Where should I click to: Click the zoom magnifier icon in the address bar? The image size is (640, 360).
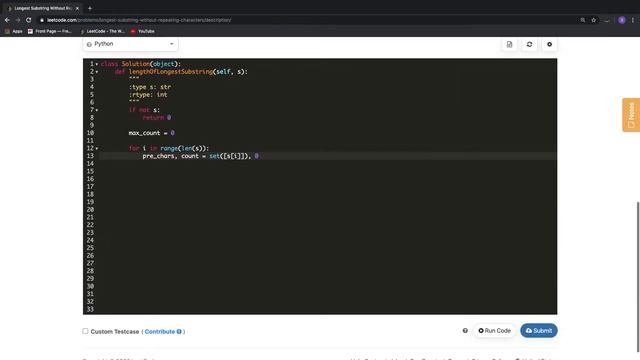coord(583,20)
